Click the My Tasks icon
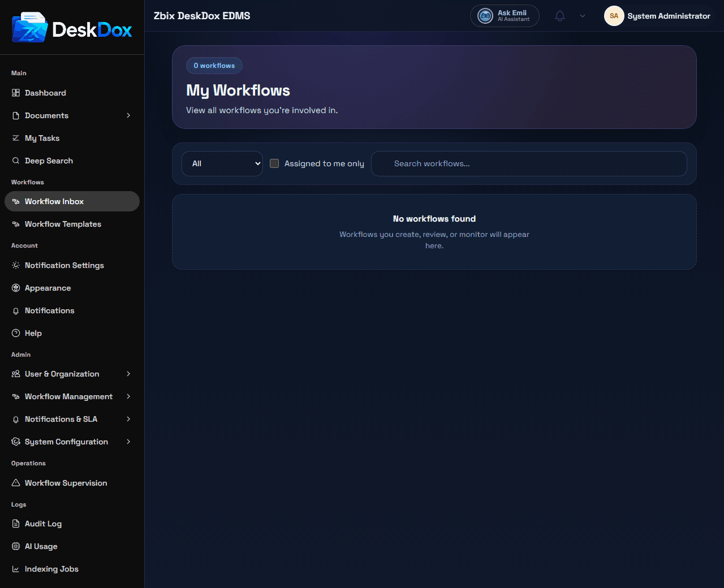Screen dimensions: 724x588 pyautogui.click(x=16, y=138)
